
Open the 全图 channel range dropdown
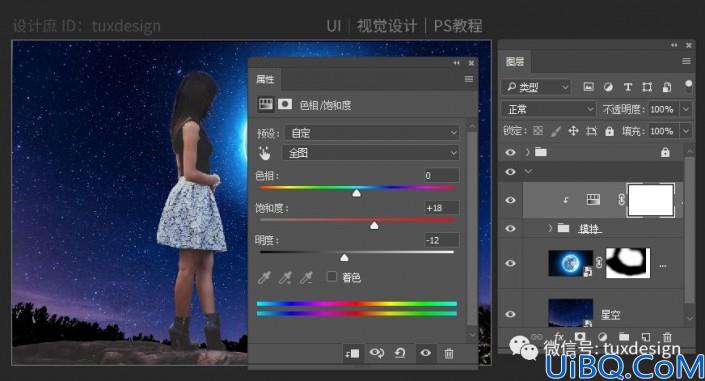370,153
